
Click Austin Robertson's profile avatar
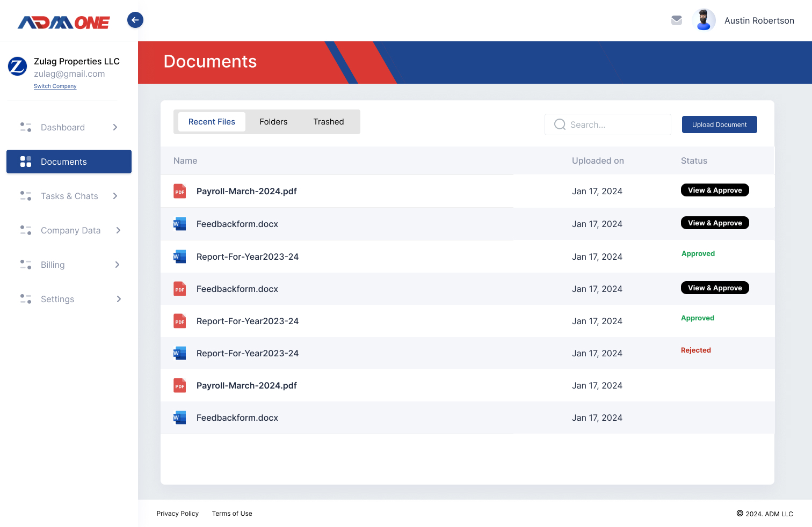(x=704, y=20)
